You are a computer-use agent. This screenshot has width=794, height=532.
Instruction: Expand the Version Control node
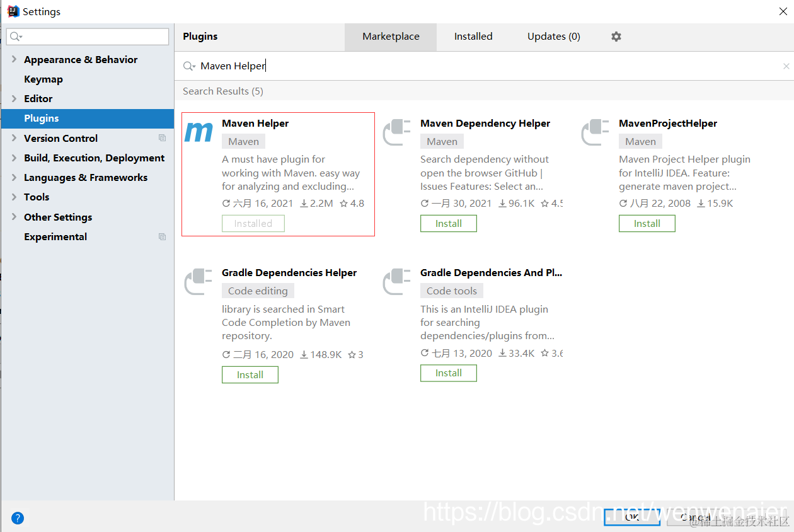14,138
